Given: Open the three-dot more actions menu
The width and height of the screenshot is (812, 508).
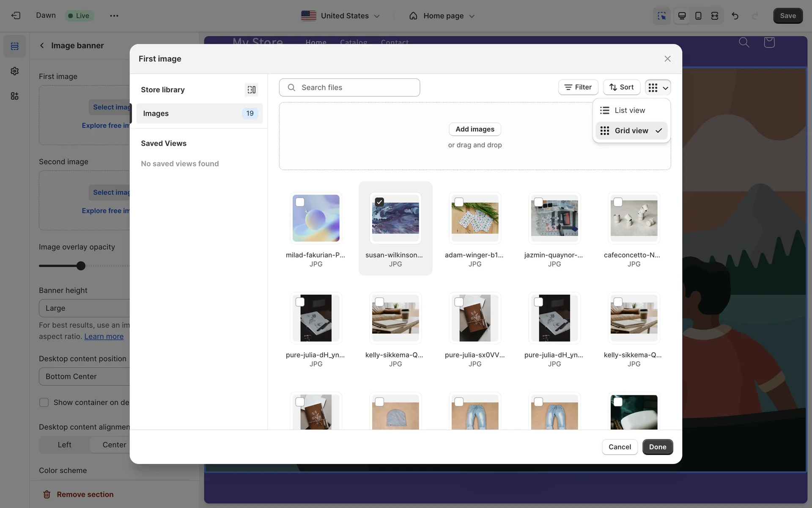Looking at the screenshot, I should pyautogui.click(x=114, y=16).
